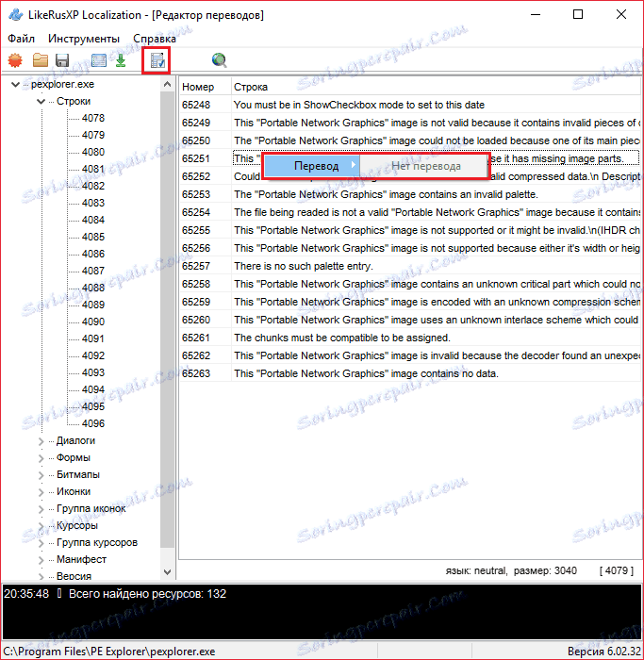This screenshot has width=644, height=660.
Task: Expand the Курсоры tree branch
Action: coord(41,526)
